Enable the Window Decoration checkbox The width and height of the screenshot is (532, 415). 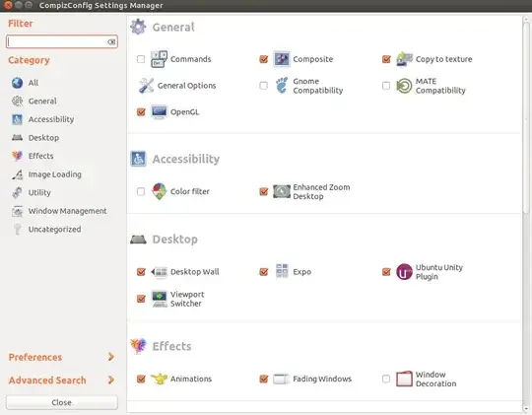[x=386, y=379]
